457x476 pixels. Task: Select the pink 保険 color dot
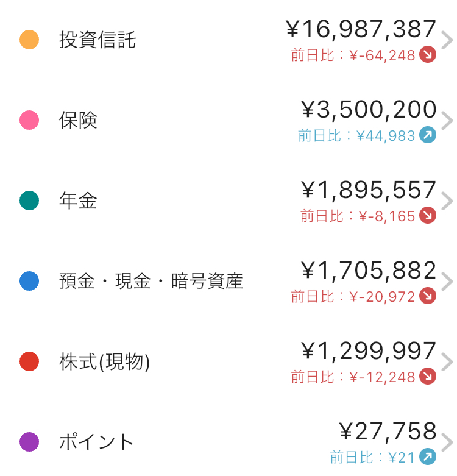coord(29,120)
